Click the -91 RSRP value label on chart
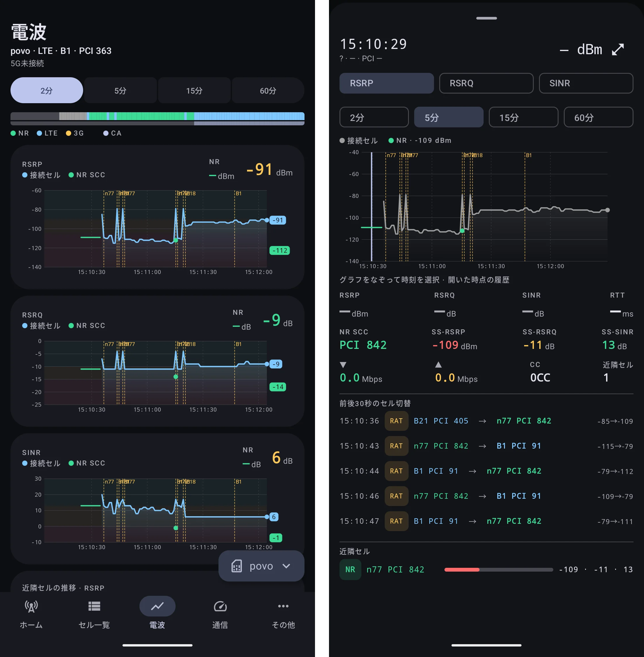 278,220
